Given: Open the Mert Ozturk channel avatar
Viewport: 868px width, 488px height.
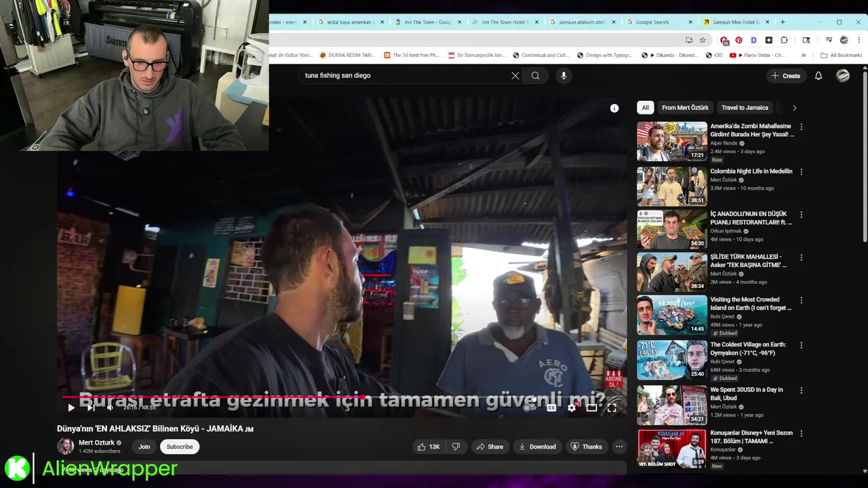Looking at the screenshot, I should point(65,446).
